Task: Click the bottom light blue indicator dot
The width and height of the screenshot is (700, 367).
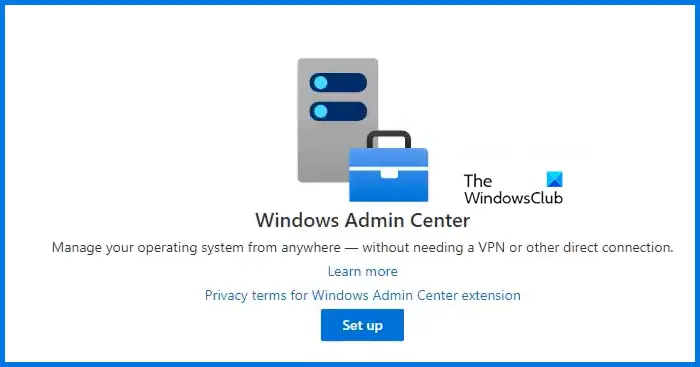Action: pos(321,111)
